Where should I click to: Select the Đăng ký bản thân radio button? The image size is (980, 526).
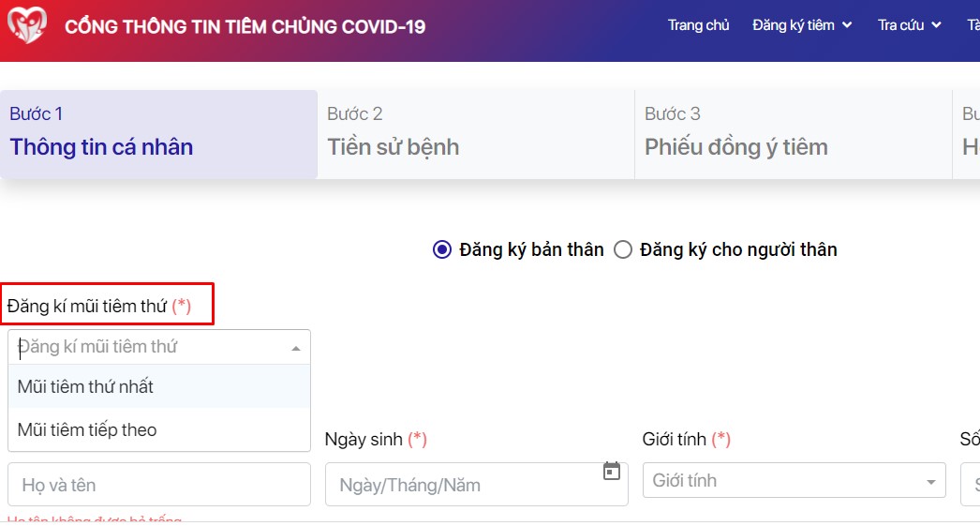tap(442, 249)
